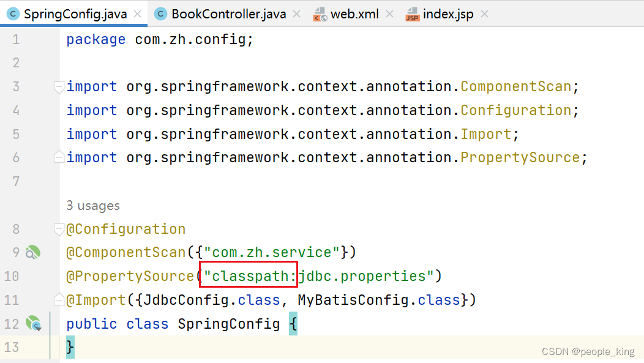Viewport: 644px width, 363px height.
Task: Switch to the index.jsp tab
Action: pos(447,13)
